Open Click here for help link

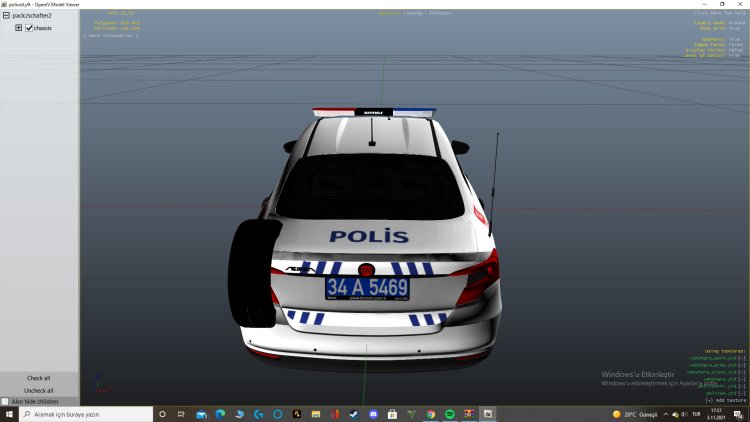719,13
